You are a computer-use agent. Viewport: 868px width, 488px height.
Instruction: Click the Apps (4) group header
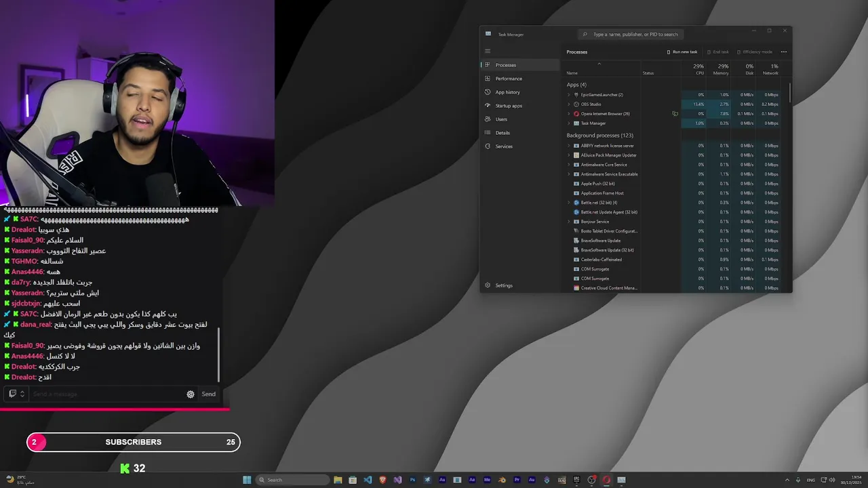[576, 85]
